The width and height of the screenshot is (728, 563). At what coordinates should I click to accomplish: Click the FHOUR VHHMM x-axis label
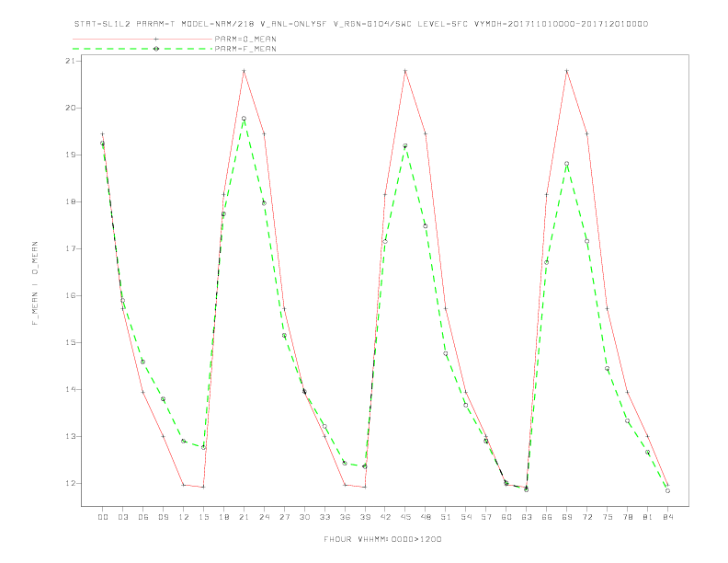point(382,539)
